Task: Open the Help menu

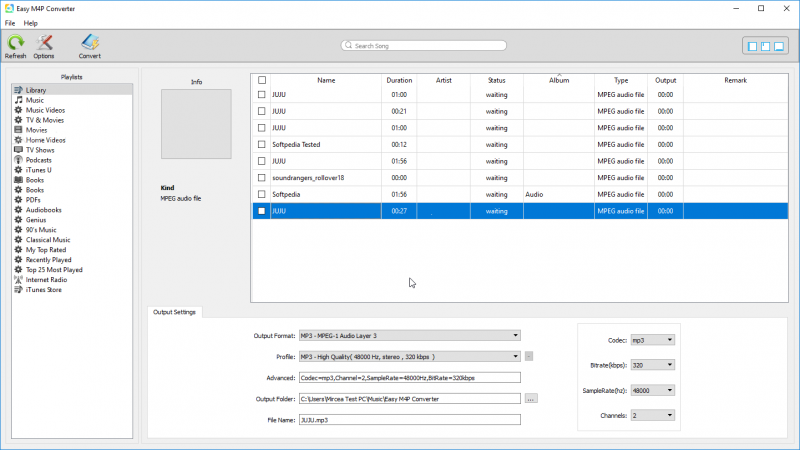Action: coord(31,23)
